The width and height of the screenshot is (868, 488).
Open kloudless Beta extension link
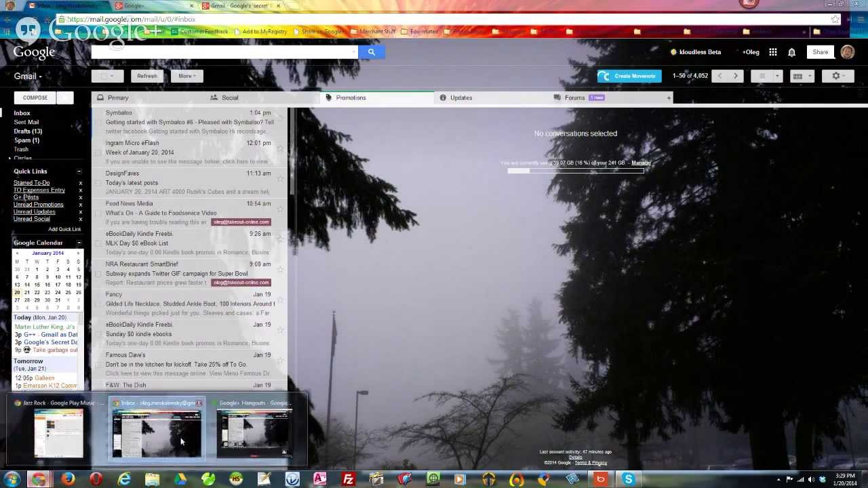(x=696, y=52)
